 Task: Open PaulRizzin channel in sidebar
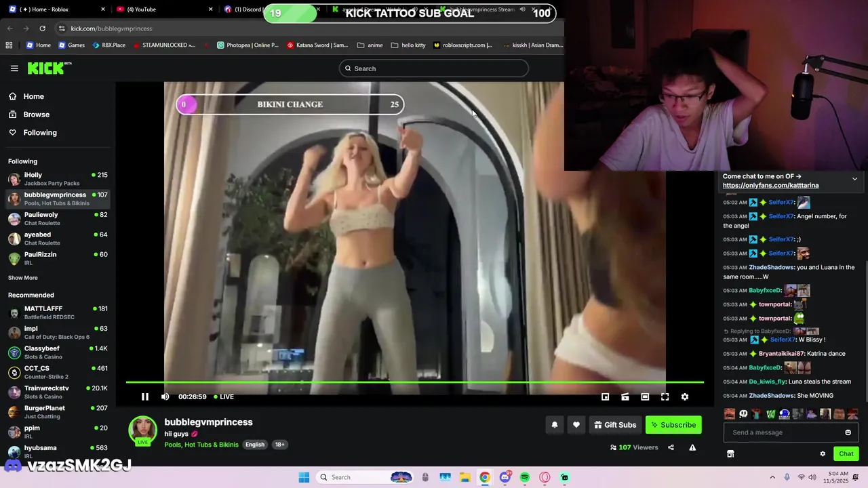click(x=58, y=258)
